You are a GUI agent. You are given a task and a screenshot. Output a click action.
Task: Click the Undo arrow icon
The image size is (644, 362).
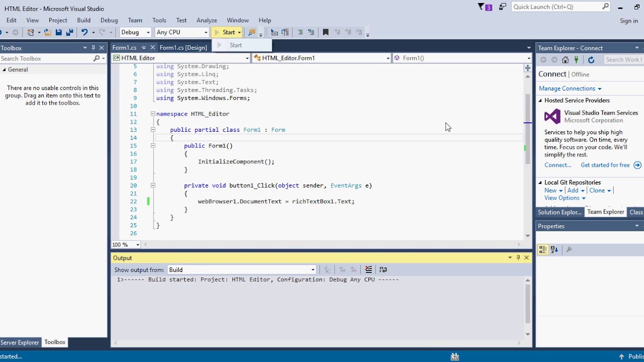pyautogui.click(x=85, y=32)
